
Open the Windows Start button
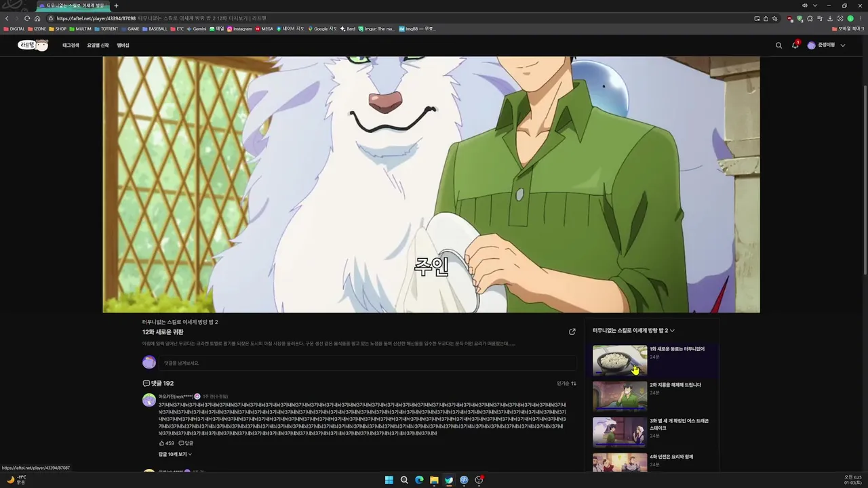pos(389,480)
